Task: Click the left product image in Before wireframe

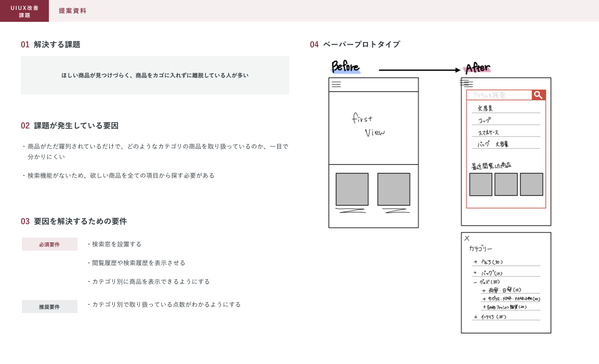Action: (x=352, y=189)
